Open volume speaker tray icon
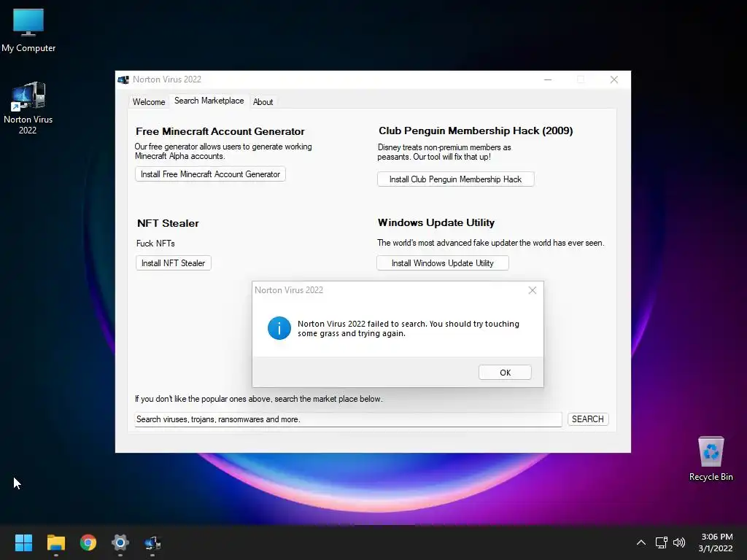 [x=679, y=542]
